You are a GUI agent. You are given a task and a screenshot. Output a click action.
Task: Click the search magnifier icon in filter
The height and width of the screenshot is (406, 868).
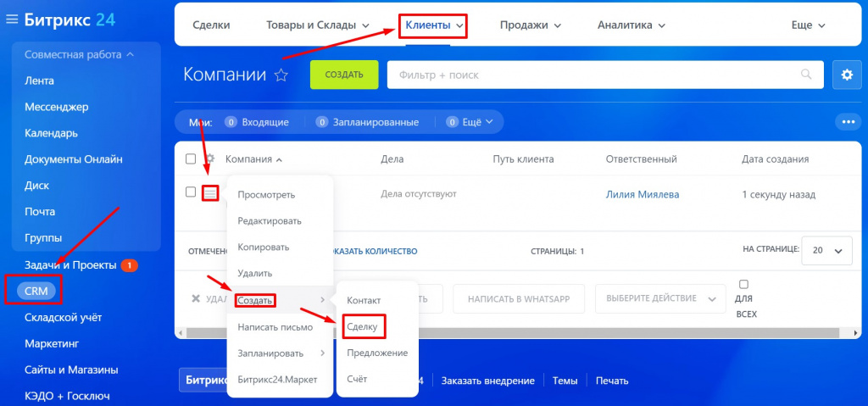807,75
